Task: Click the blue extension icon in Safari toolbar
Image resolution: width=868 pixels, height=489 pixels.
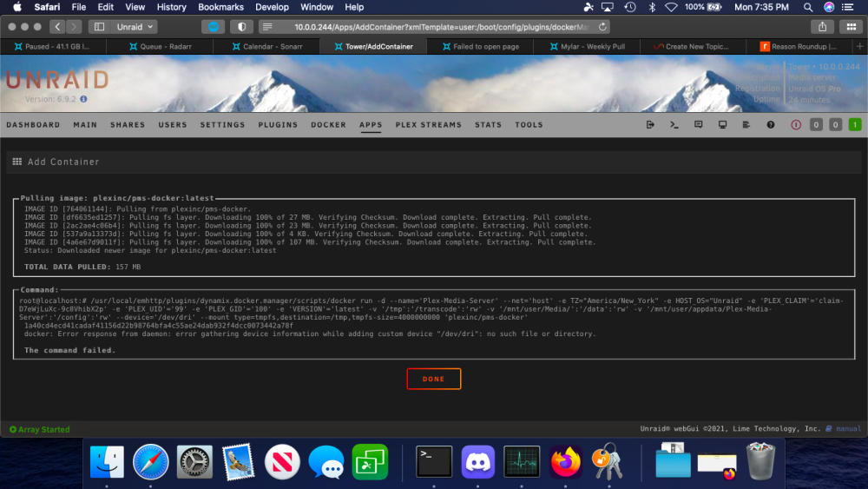Action: coord(214,27)
